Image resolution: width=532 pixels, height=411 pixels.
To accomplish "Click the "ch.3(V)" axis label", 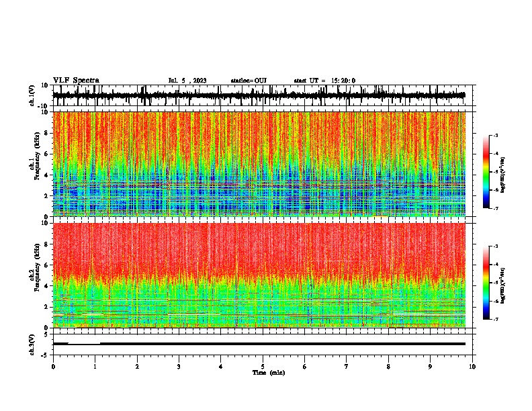I will click(32, 345).
